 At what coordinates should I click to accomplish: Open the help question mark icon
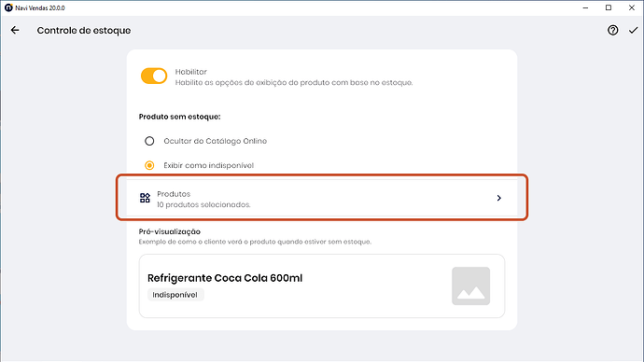click(613, 31)
